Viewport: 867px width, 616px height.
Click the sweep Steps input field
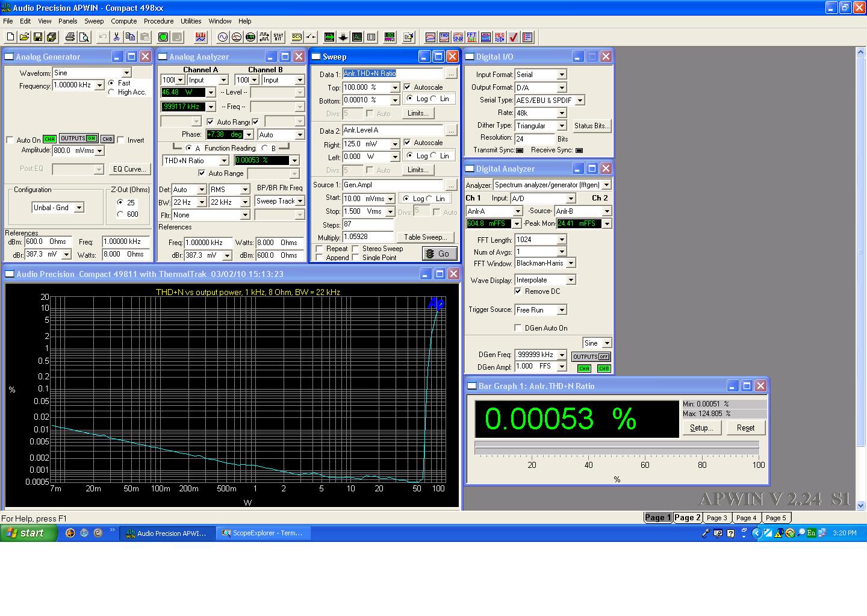click(367, 224)
